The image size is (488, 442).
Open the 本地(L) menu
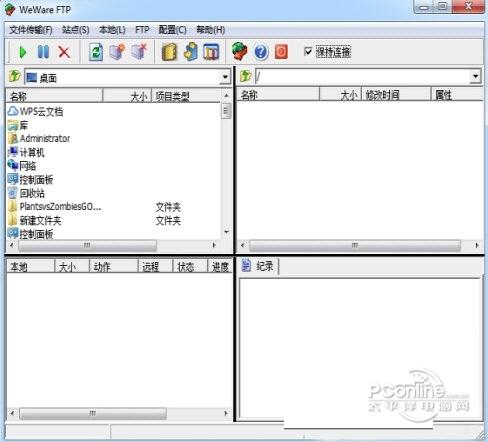click(x=112, y=30)
